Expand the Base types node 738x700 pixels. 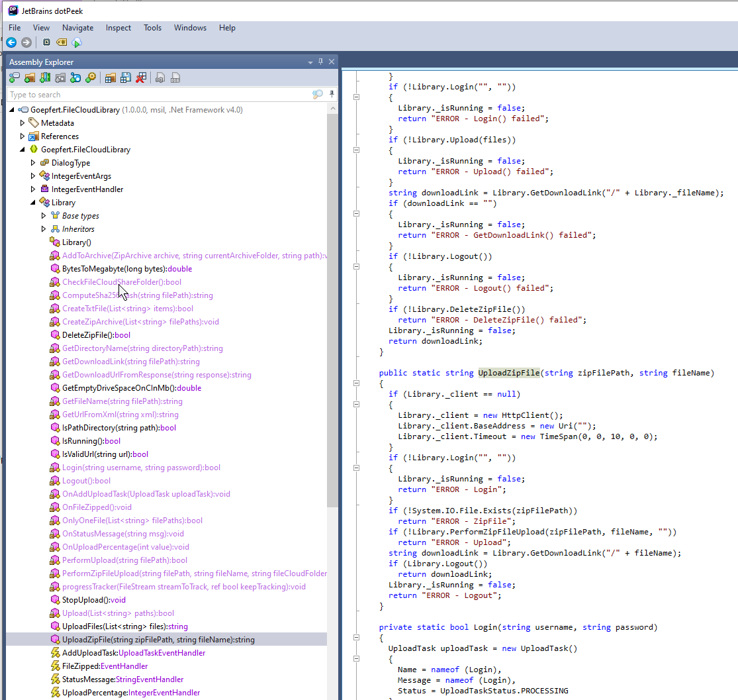click(x=43, y=216)
